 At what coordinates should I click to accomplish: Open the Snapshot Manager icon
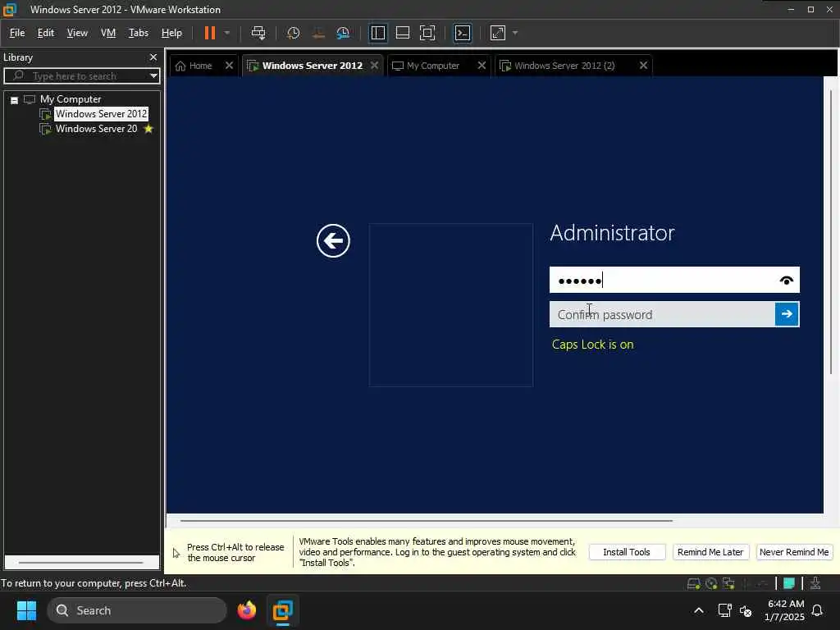point(343,33)
